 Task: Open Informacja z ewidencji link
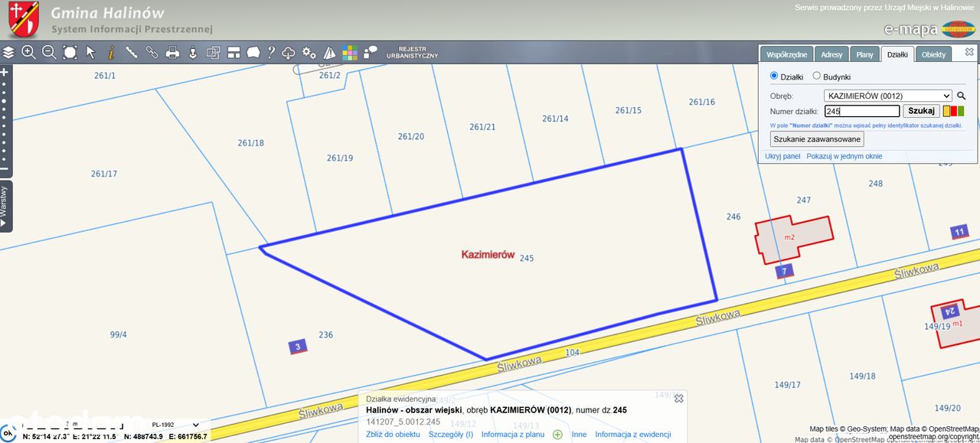point(633,435)
